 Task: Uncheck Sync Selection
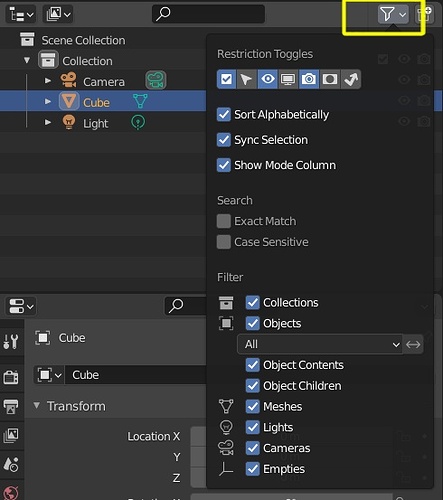click(x=224, y=140)
